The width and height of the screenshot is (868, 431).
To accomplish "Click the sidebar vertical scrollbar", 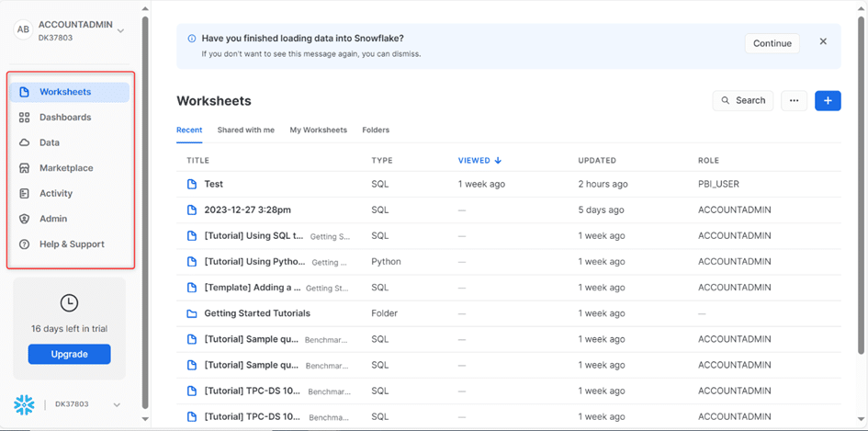I will pos(145,213).
